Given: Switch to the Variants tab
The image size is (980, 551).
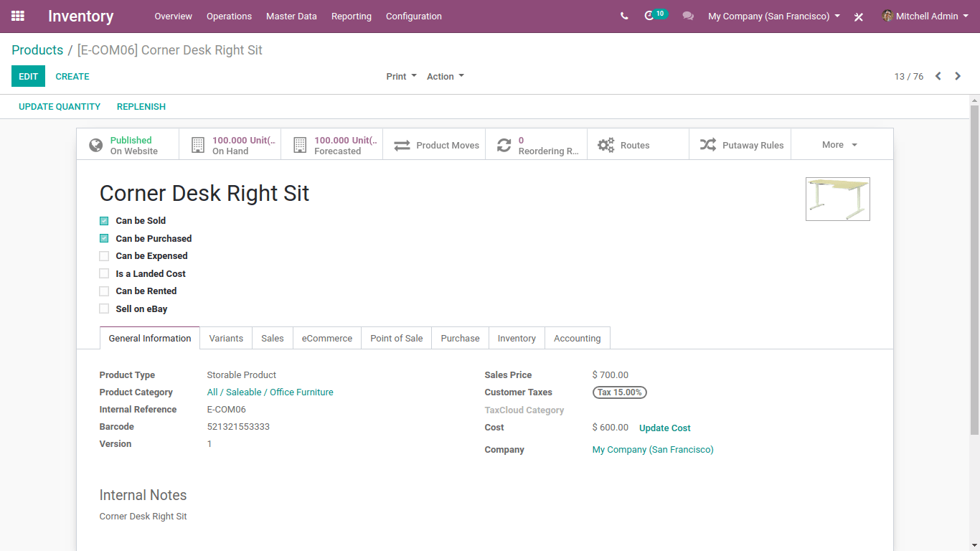Looking at the screenshot, I should 226,338.
